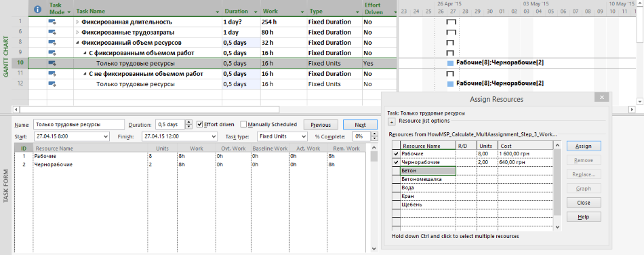644x255 pixels.
Task: Select the Gantt bar of task row 10
Action: pos(451,63)
